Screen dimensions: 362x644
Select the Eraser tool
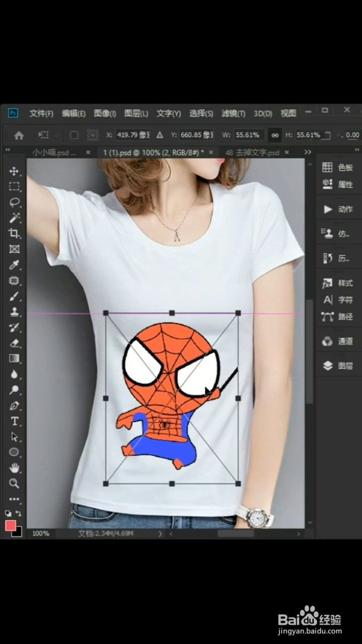14,343
